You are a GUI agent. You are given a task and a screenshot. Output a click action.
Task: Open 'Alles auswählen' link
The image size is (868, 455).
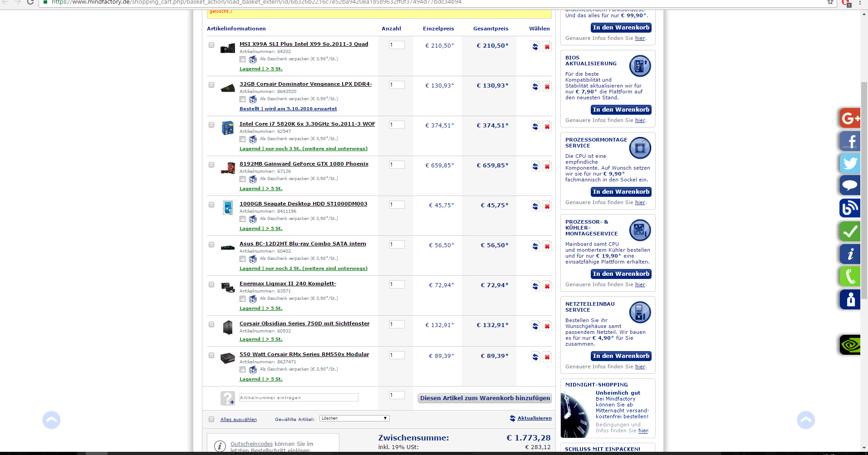coord(239,420)
